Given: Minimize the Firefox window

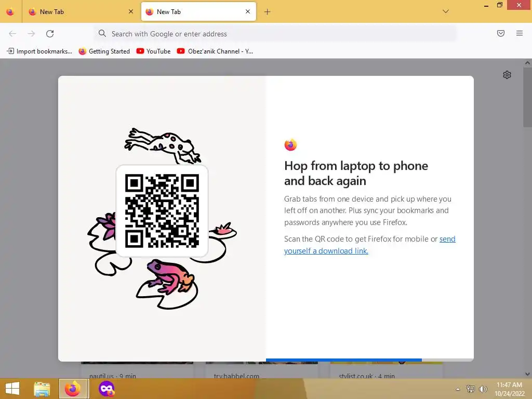Looking at the screenshot, I should (x=486, y=5).
